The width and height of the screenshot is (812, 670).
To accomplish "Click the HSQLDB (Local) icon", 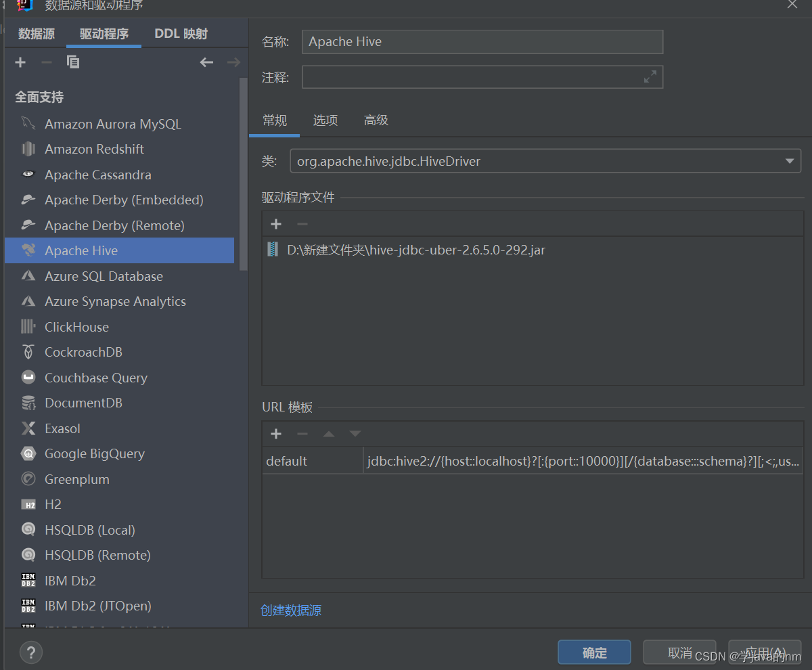I will (x=28, y=530).
